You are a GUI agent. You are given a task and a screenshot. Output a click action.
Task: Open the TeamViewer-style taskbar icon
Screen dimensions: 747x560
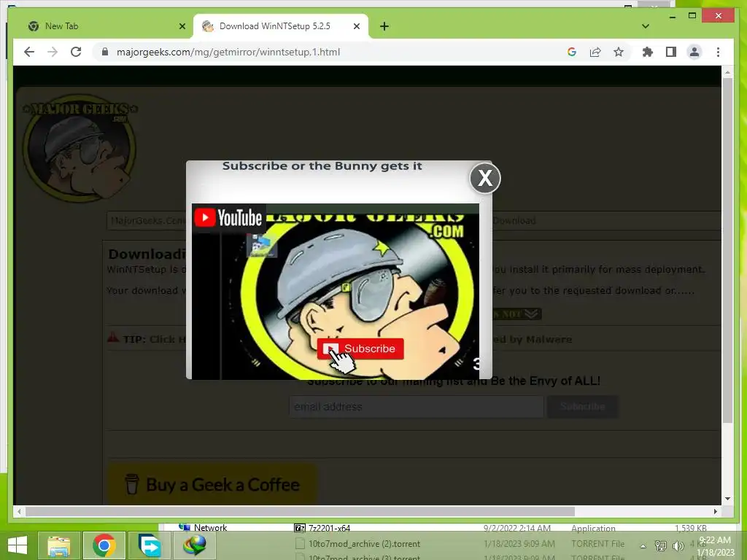click(149, 545)
